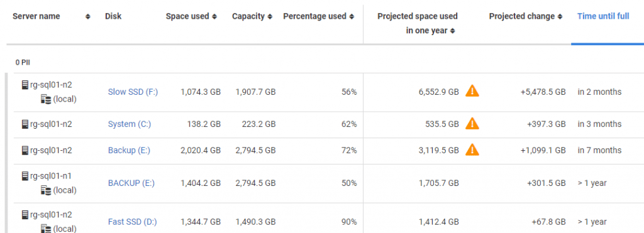Click the (local) instance icon in the Slow SSD row
Viewport: 644px width, 233px height.
pyautogui.click(x=45, y=99)
